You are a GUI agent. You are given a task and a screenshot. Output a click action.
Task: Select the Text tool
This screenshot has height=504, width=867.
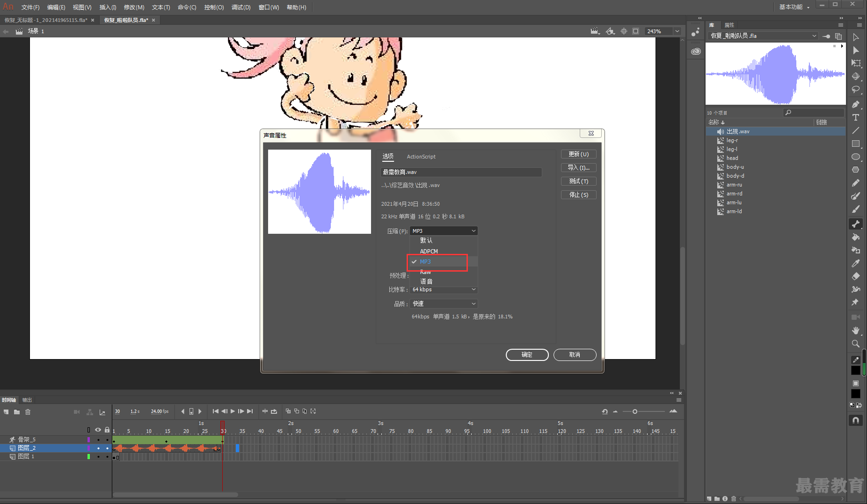(856, 117)
